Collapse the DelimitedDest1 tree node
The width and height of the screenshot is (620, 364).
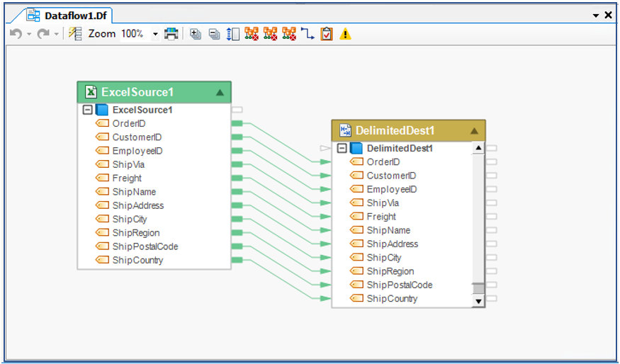tap(342, 148)
